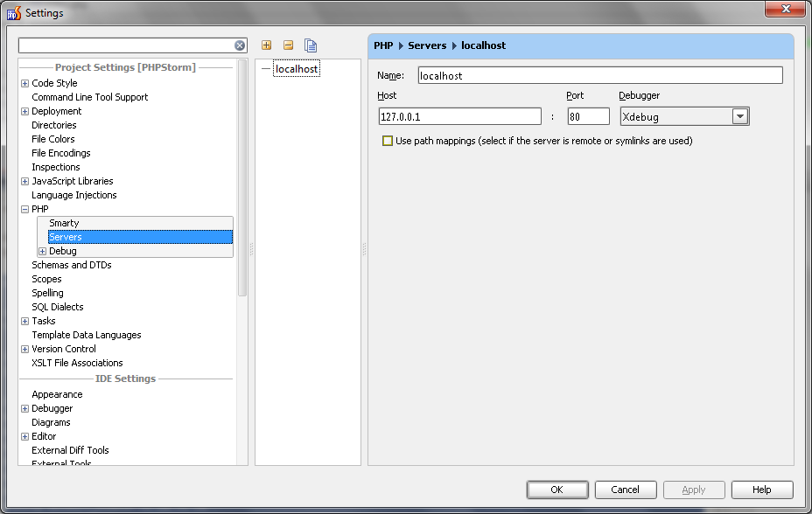This screenshot has height=514, width=812.
Task: Select the Diagrams settings item
Action: tap(51, 422)
